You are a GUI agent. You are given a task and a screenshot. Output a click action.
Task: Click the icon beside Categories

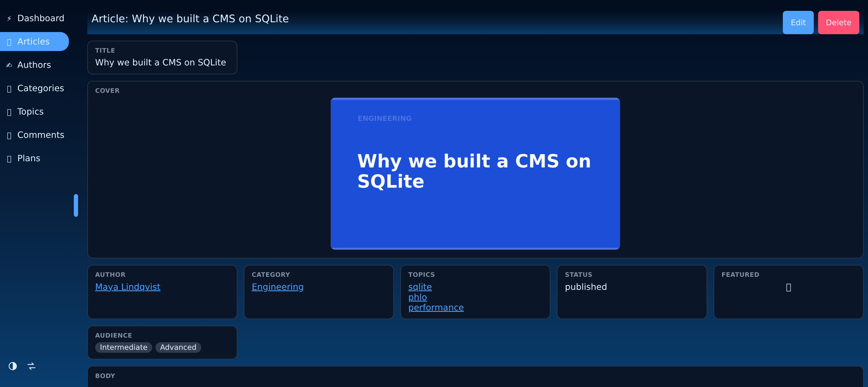pyautogui.click(x=9, y=89)
